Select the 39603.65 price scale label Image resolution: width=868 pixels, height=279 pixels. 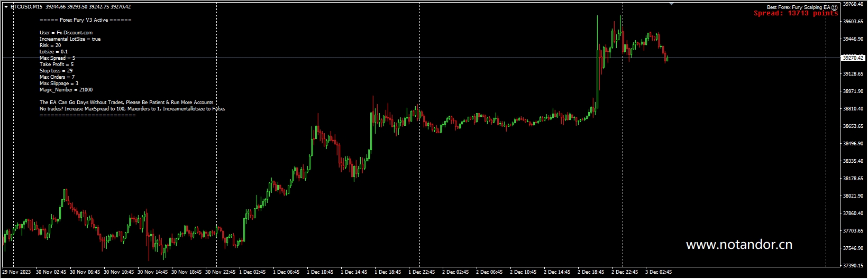[x=853, y=22]
